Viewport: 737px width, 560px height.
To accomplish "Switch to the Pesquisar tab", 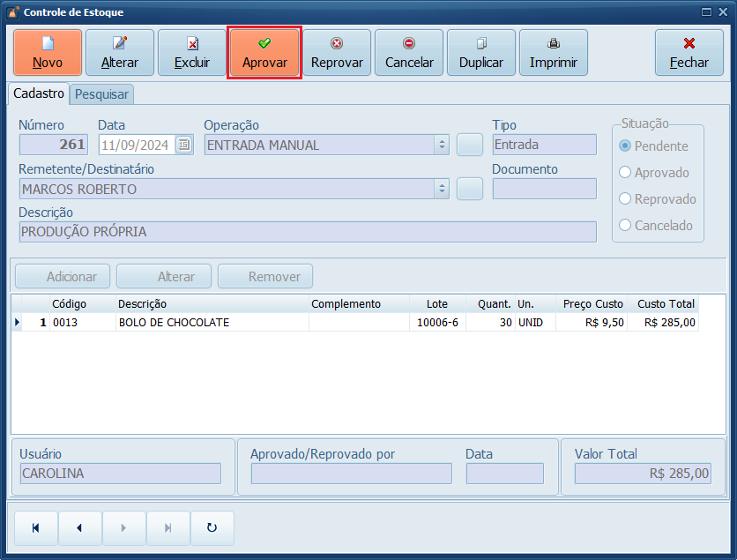I will 101,93.
